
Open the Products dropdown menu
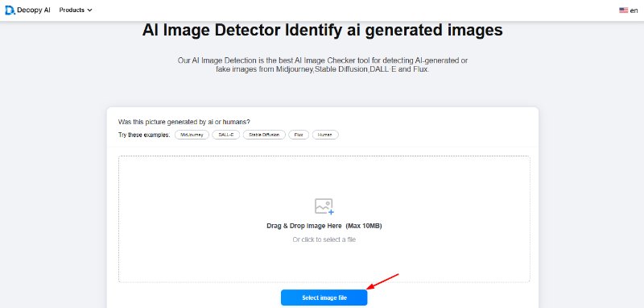pyautogui.click(x=76, y=10)
